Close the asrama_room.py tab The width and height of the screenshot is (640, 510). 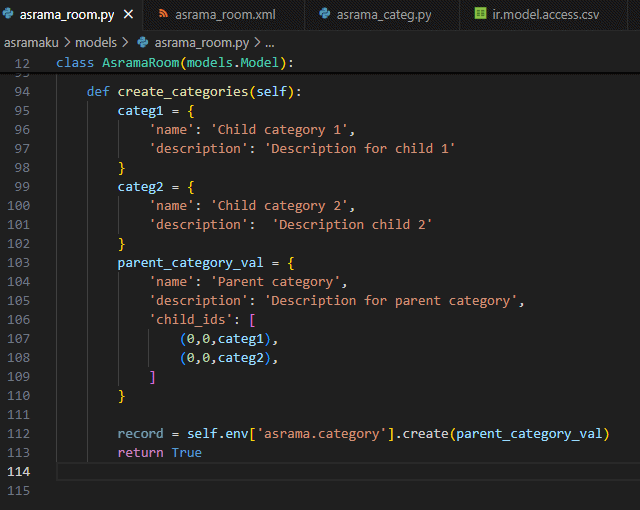[129, 15]
